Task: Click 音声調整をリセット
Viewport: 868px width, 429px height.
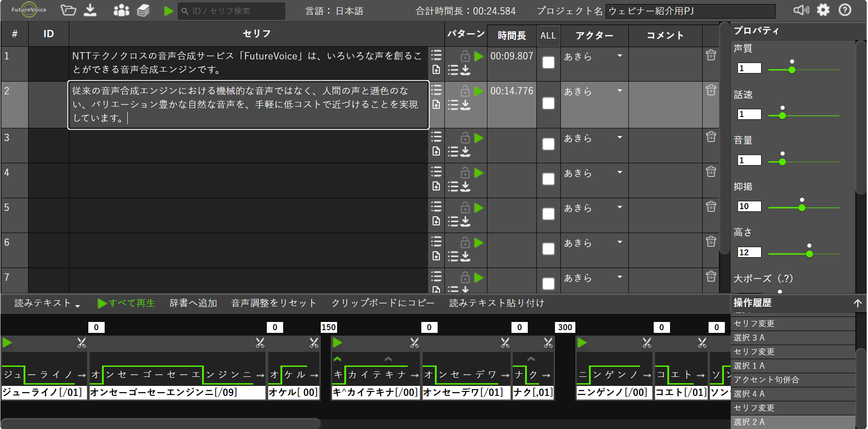Action: (274, 303)
